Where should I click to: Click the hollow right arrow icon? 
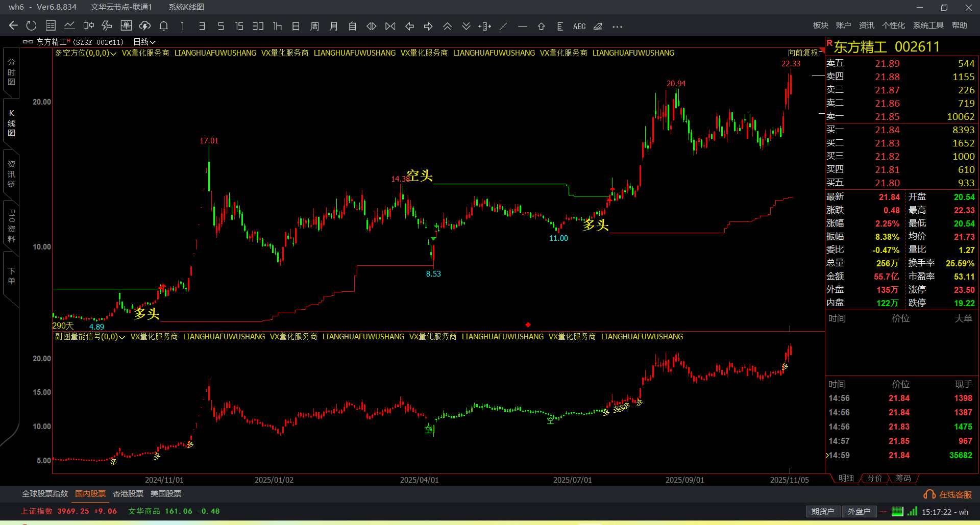click(428, 26)
